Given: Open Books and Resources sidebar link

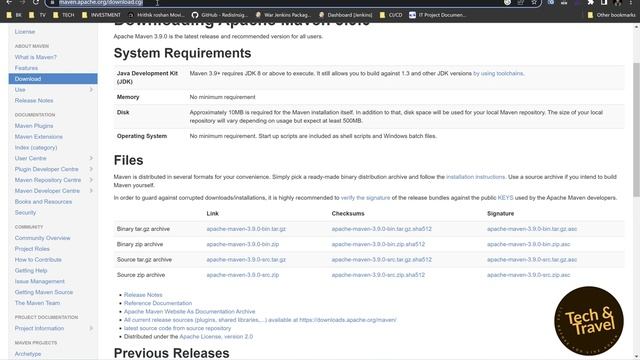Looking at the screenshot, I should 43,202.
